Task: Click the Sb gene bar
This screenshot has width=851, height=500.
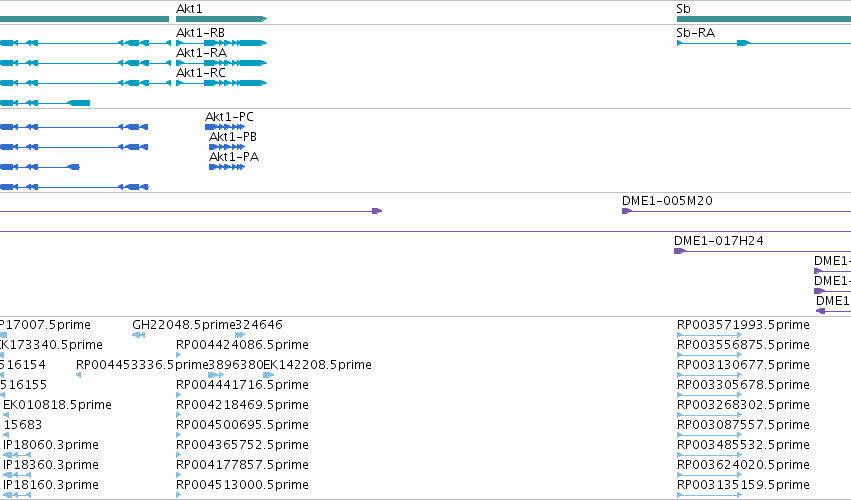Action: [x=764, y=19]
